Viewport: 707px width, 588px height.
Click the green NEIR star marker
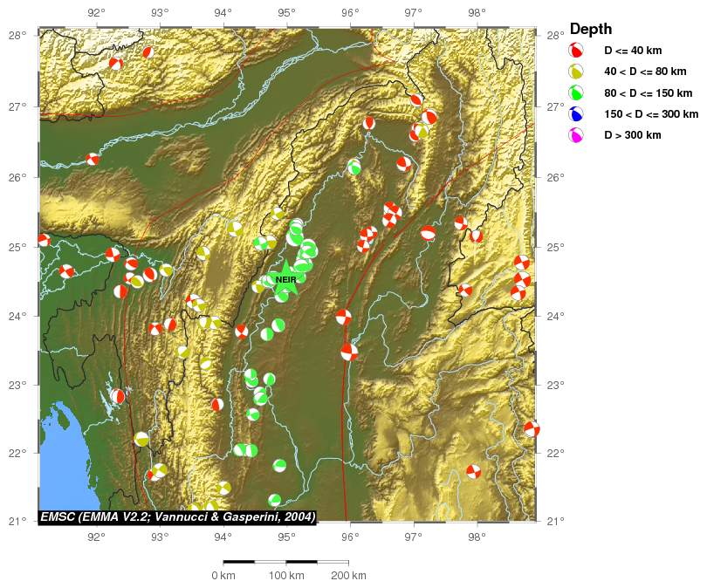point(286,279)
